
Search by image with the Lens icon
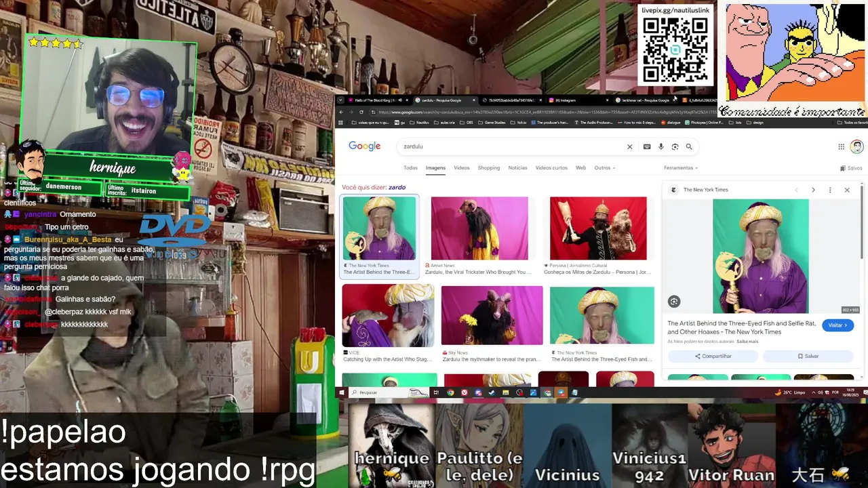click(x=675, y=146)
